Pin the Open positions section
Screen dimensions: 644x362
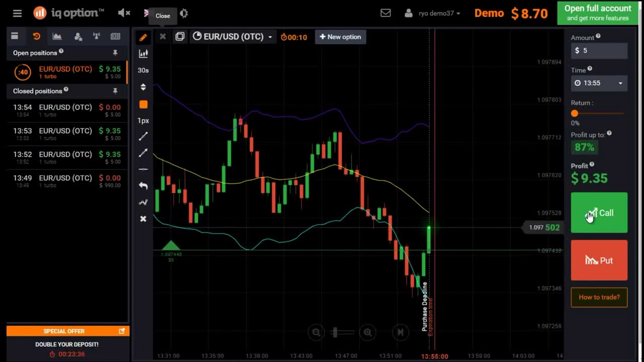115,53
